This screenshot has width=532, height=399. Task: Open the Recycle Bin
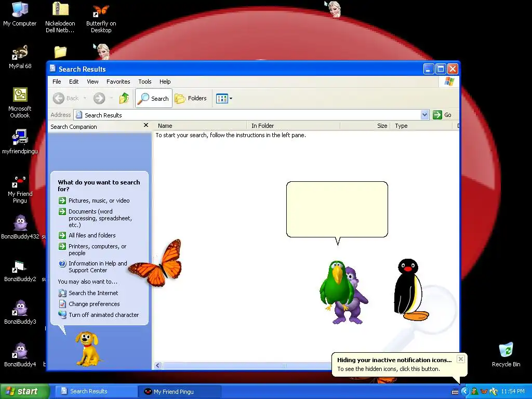point(506,354)
